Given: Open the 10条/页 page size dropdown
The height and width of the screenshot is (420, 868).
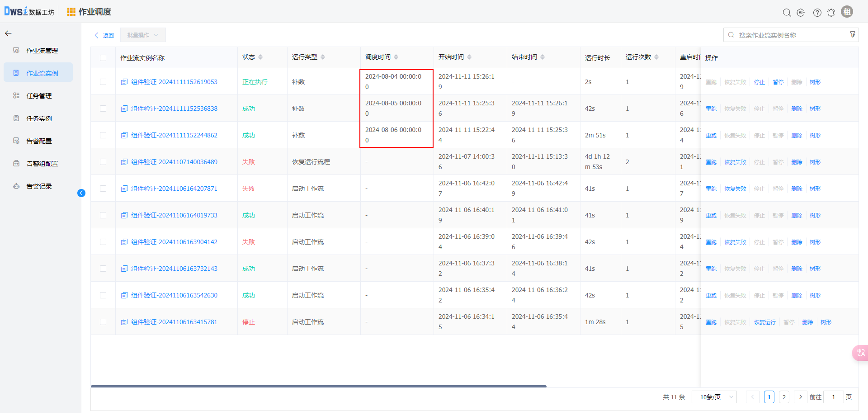Looking at the screenshot, I should pos(714,397).
